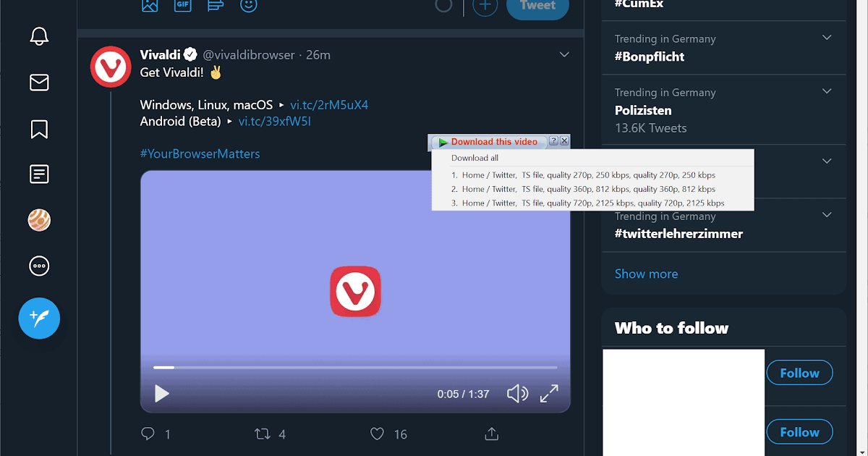Expand chevron of trend hidden behind popup
This screenshot has height=456, width=868.
coord(827,161)
